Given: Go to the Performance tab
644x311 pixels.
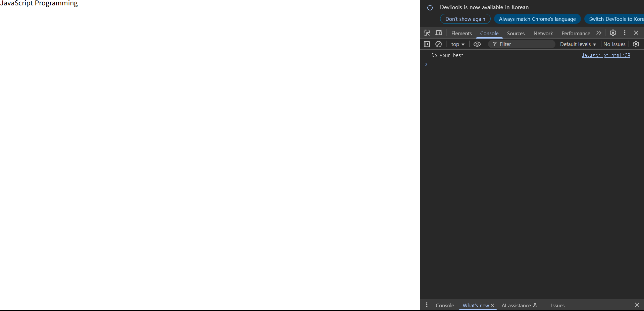Looking at the screenshot, I should (576, 33).
